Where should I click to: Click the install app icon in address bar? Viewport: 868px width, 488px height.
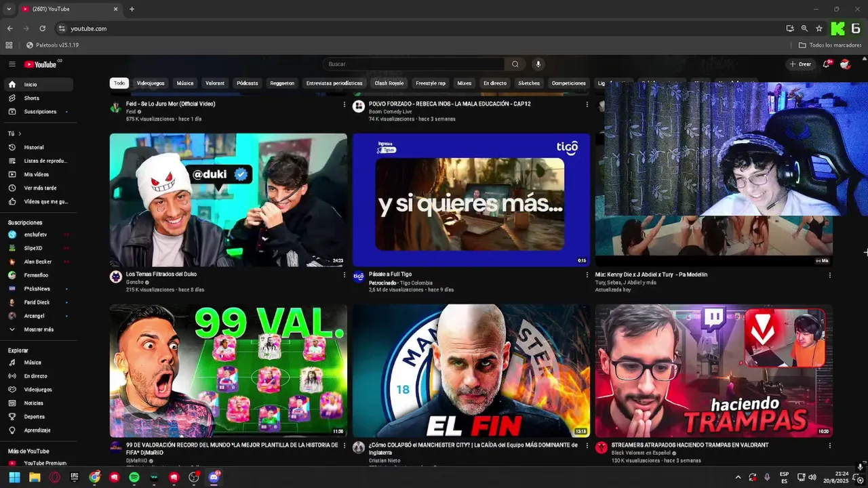click(x=790, y=28)
